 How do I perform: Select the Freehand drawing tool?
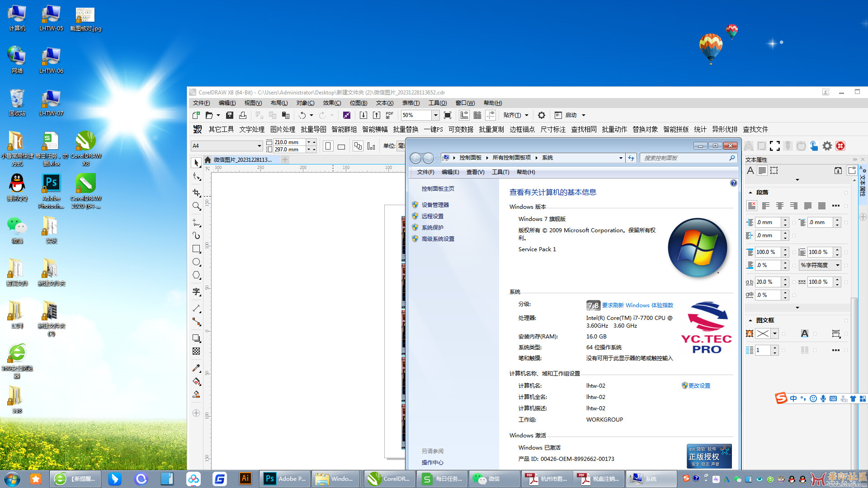(196, 222)
